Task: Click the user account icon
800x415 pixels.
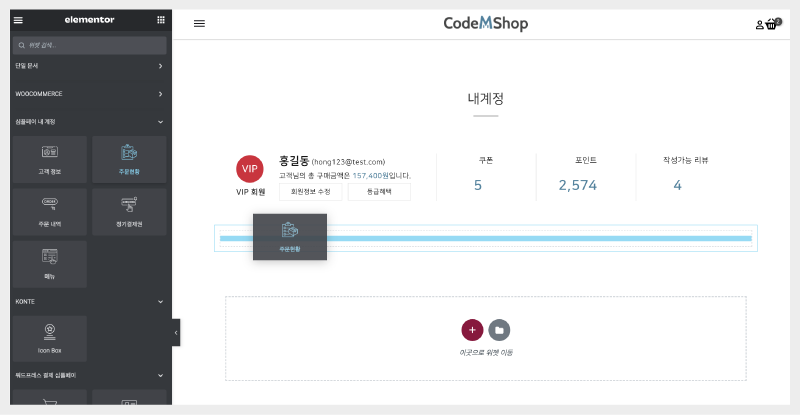Action: click(x=759, y=24)
